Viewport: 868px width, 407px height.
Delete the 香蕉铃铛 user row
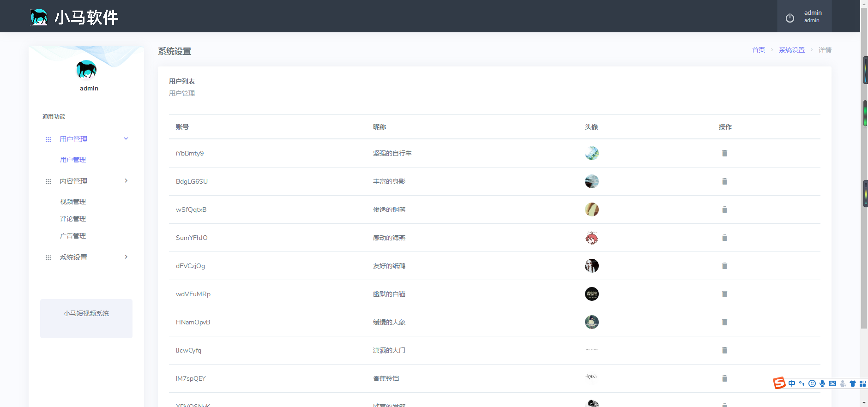coord(724,378)
